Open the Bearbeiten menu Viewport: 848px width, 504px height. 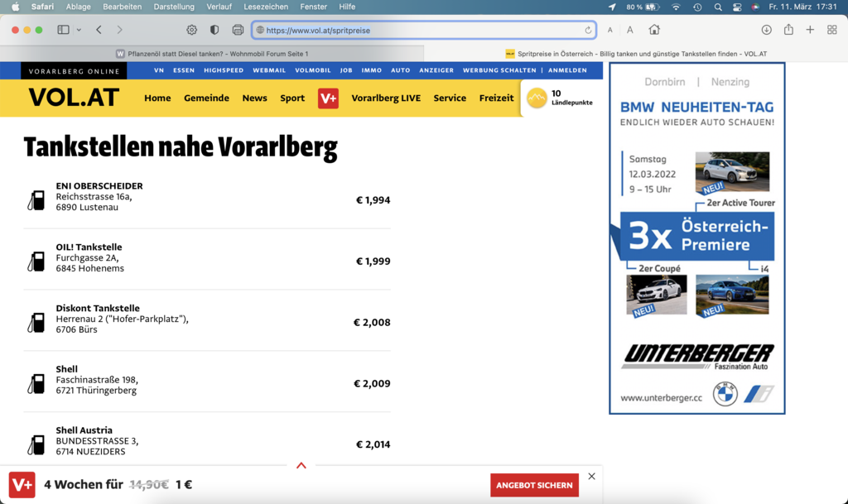click(x=123, y=7)
